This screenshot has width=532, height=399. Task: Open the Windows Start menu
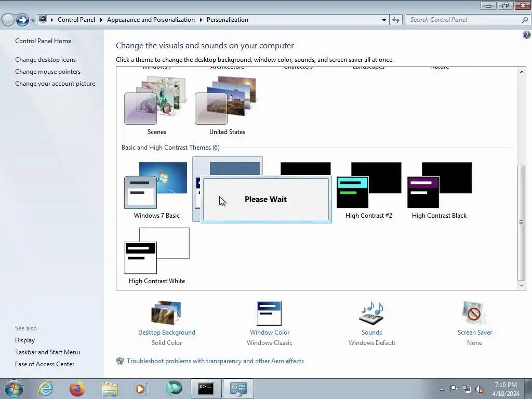tap(14, 389)
